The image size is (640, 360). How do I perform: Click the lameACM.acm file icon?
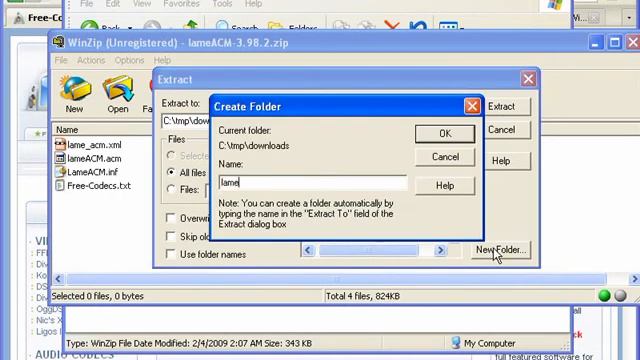pyautogui.click(x=60, y=158)
